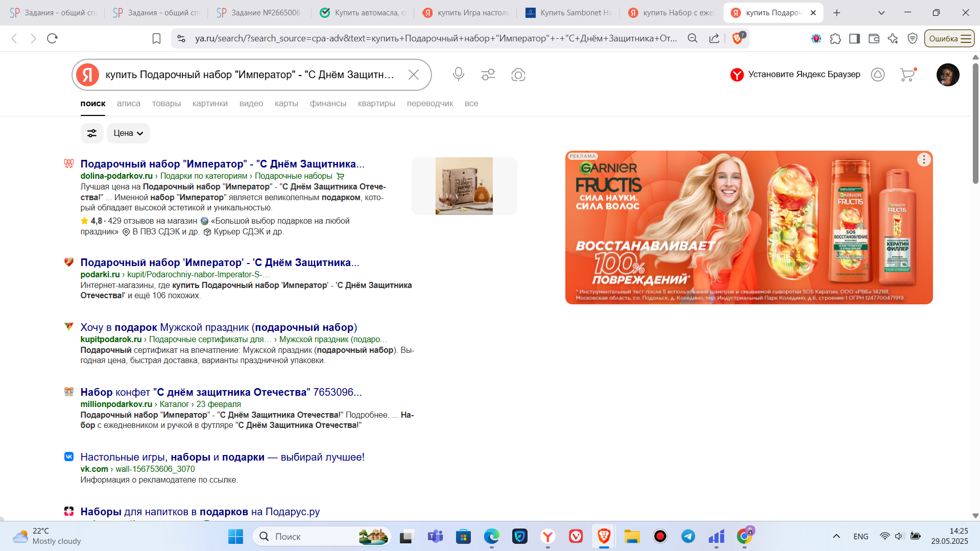
Task: Clear the search query with X icon
Action: click(414, 75)
